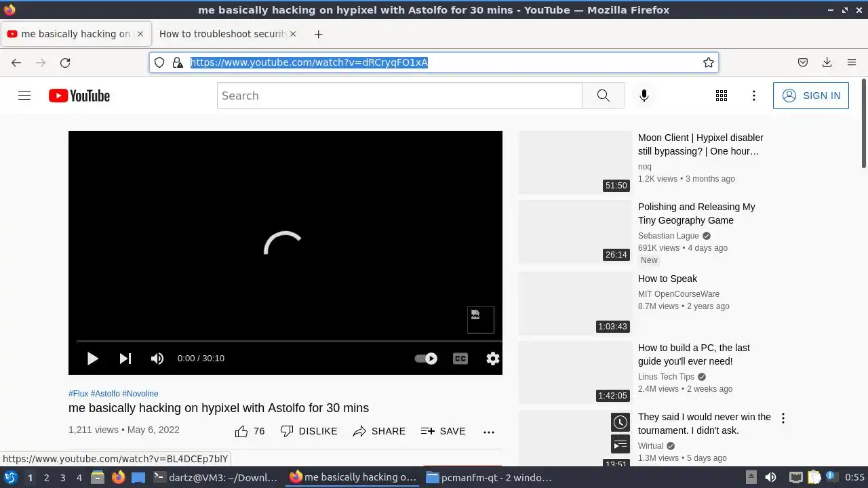Open Sebastian Lague channel name

pos(668,236)
